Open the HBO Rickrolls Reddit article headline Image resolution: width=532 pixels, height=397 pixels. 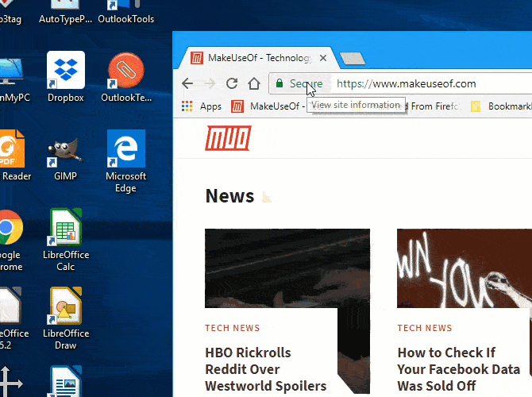click(266, 369)
